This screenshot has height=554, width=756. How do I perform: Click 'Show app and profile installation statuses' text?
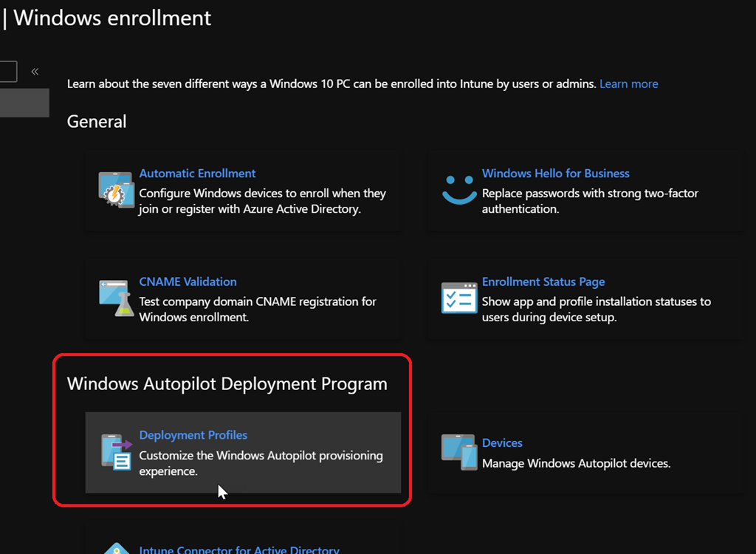click(x=597, y=309)
